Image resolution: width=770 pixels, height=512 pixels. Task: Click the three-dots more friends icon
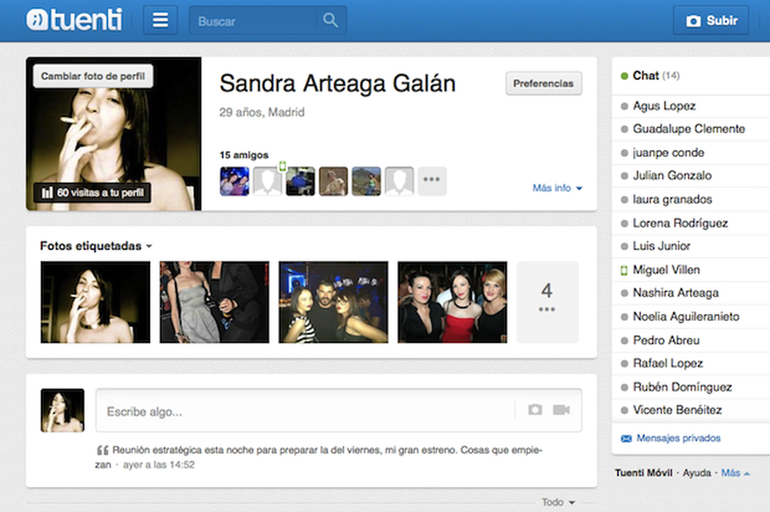[432, 181]
